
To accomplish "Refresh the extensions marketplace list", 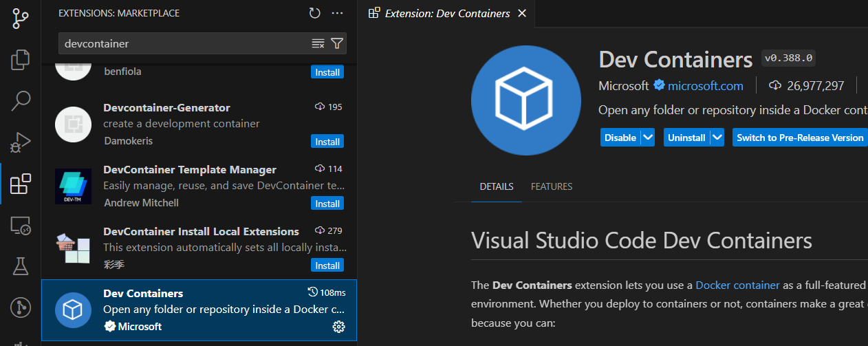I will (x=314, y=13).
